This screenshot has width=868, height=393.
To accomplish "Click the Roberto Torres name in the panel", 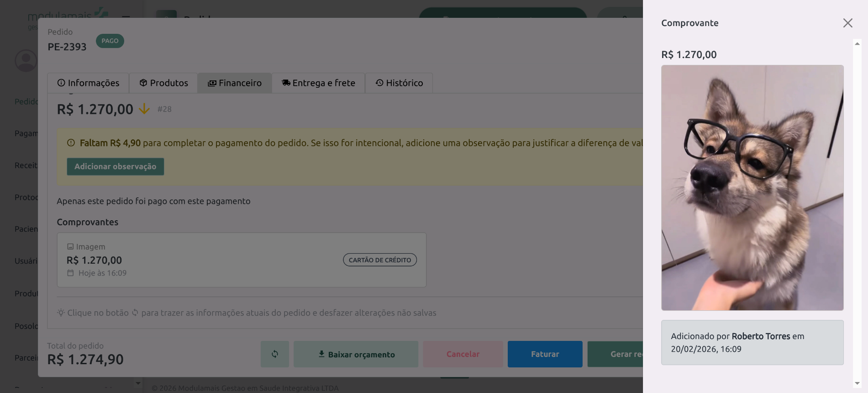I will [x=761, y=336].
